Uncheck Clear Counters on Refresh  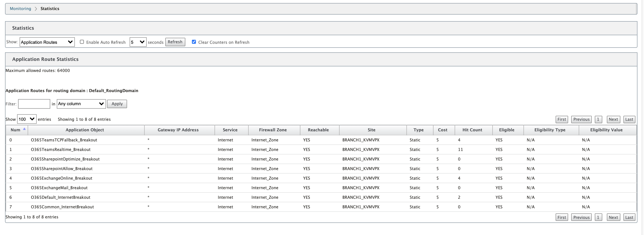pyautogui.click(x=194, y=42)
